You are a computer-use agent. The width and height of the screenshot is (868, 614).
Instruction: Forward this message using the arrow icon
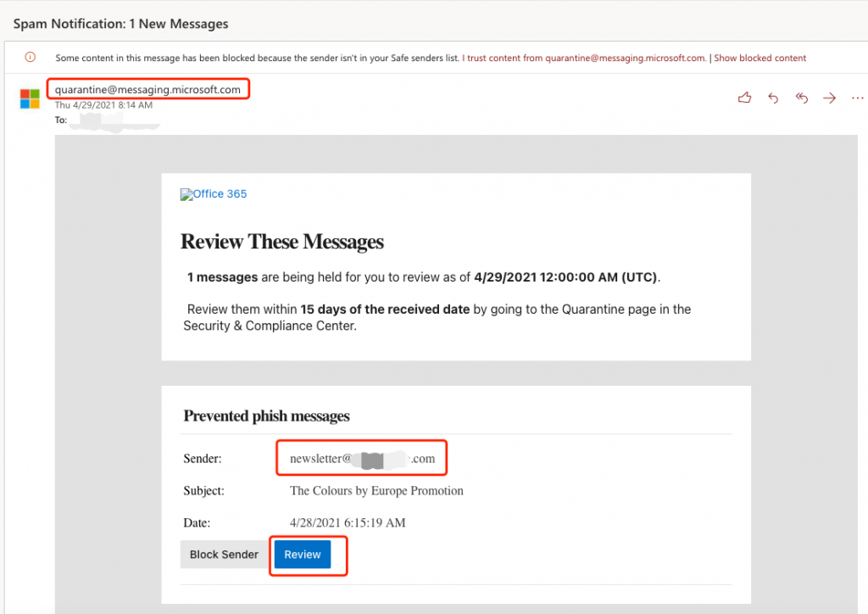(829, 98)
